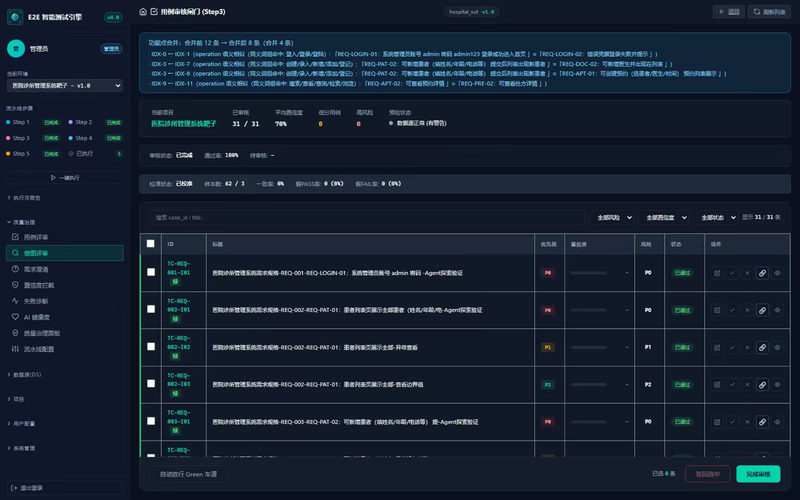Click the green 完成审核 button
Image resolution: width=800 pixels, height=500 pixels.
[x=758, y=474]
